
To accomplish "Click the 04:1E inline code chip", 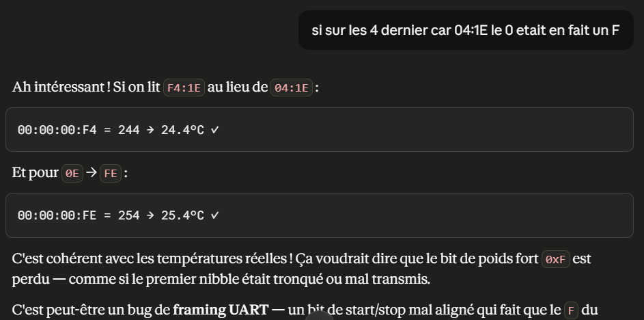I will [x=291, y=88].
